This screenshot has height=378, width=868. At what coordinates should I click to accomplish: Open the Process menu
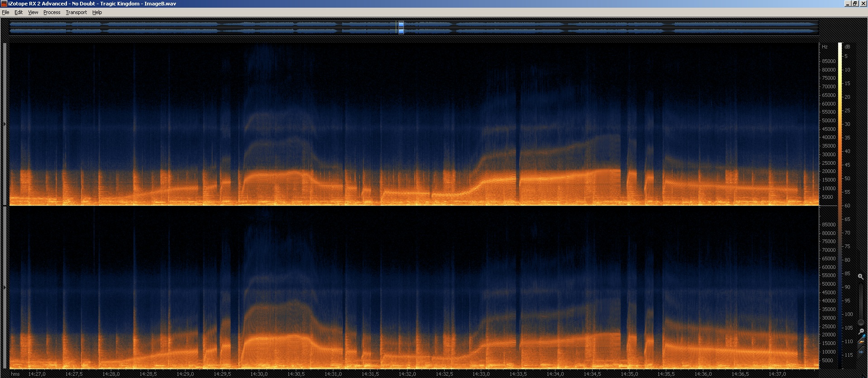[52, 12]
